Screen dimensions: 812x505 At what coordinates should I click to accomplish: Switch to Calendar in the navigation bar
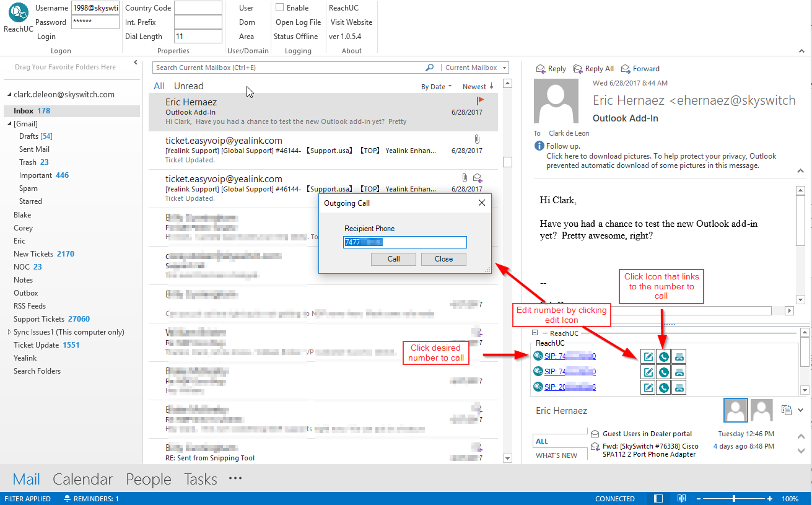point(83,479)
